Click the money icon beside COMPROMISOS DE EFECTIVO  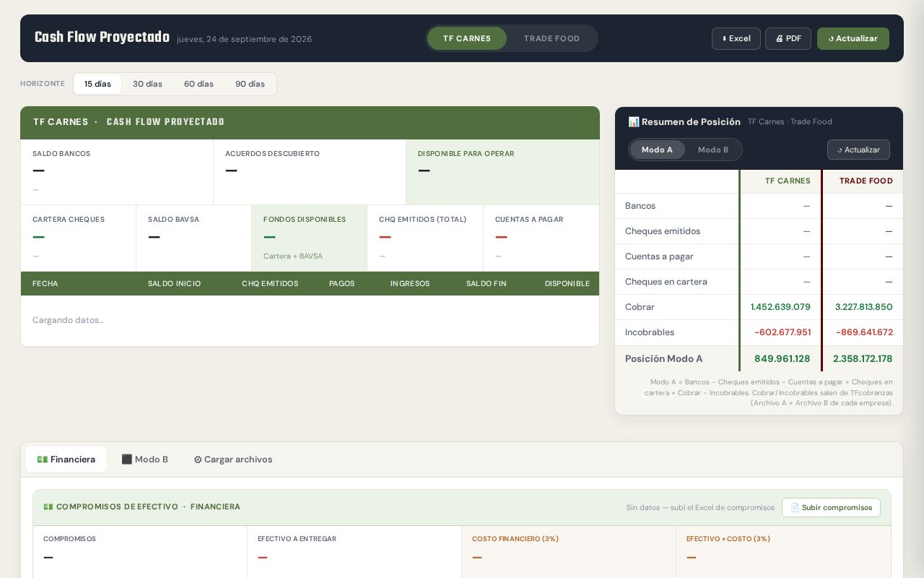[x=48, y=506]
